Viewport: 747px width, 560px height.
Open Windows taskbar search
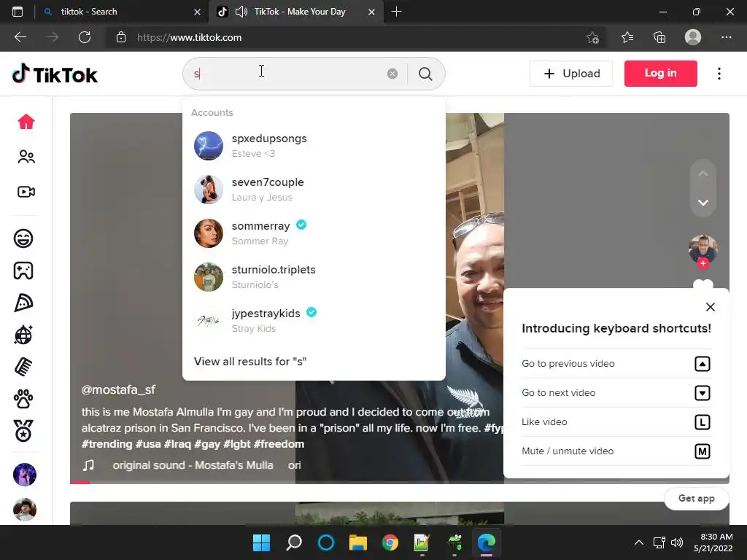pyautogui.click(x=294, y=542)
